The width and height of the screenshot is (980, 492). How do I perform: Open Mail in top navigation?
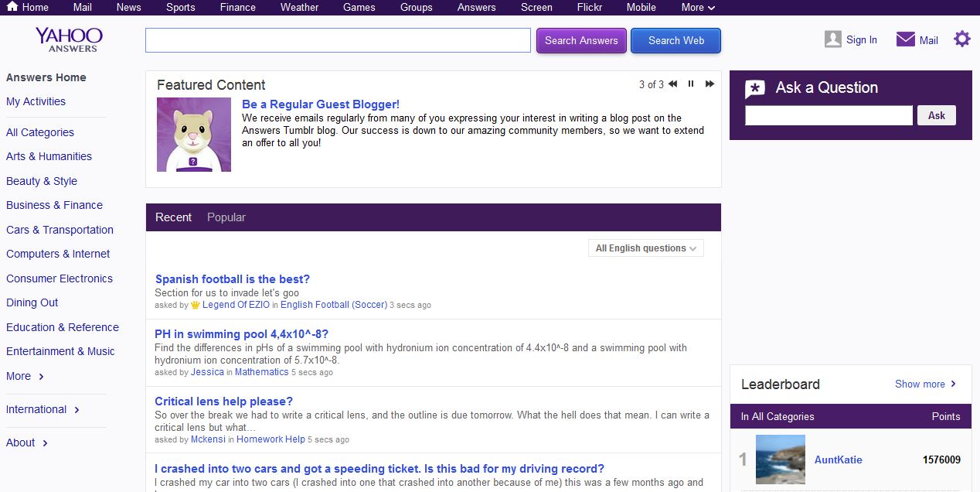[x=83, y=7]
